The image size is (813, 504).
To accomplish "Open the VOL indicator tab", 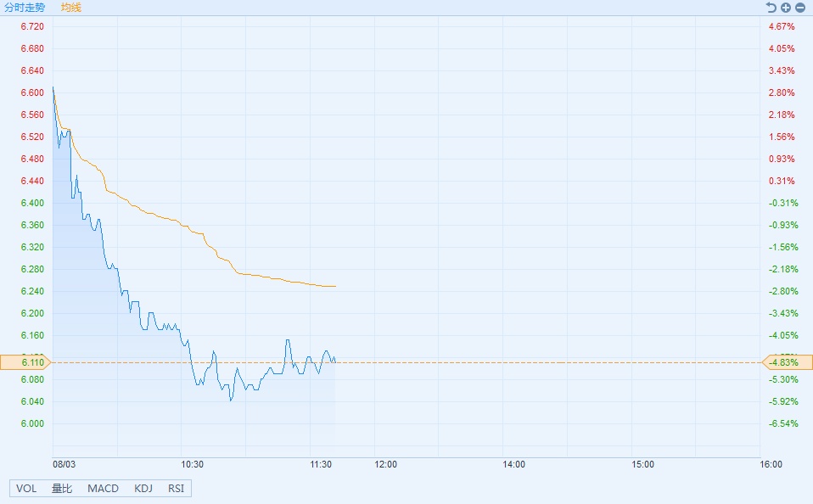I will (x=26, y=488).
